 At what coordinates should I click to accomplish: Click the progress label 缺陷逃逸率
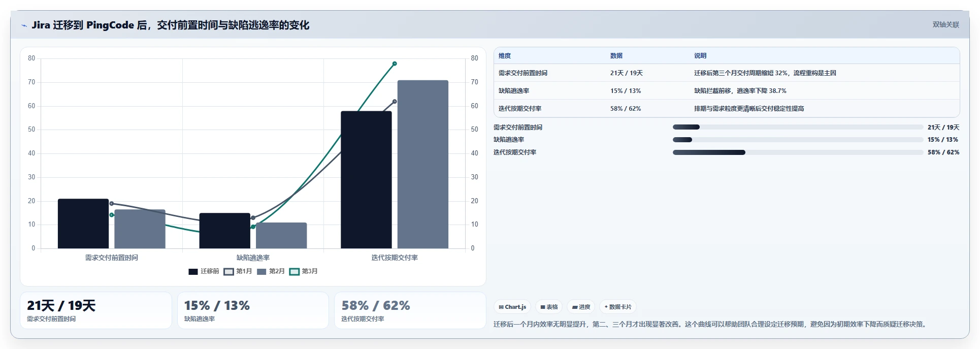[509, 140]
